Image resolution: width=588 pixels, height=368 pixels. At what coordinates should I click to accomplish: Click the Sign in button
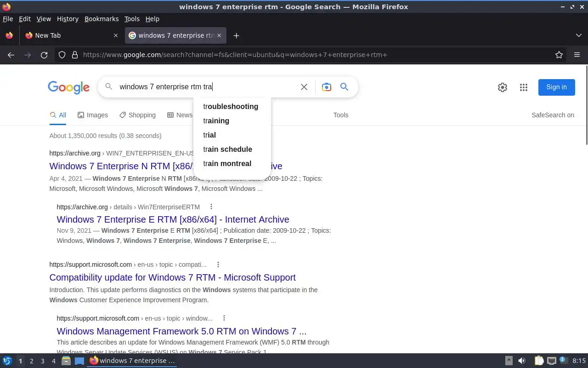click(x=557, y=87)
